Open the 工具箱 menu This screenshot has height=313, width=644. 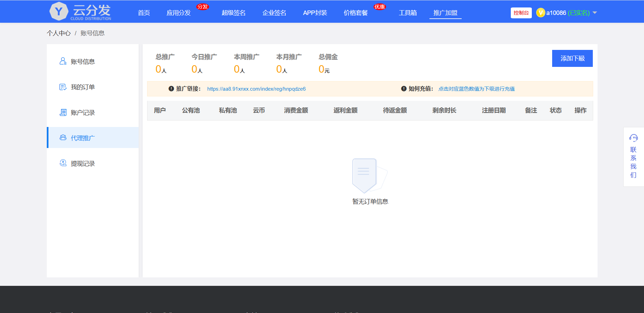click(407, 13)
